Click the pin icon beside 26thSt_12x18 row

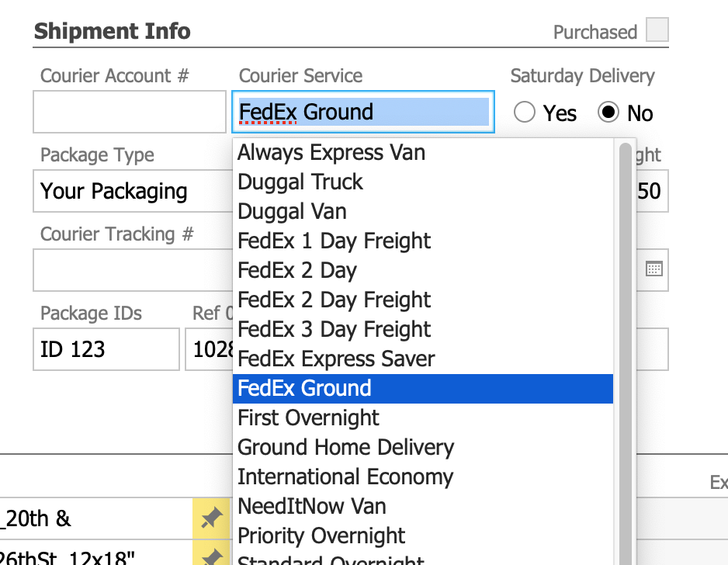tap(211, 556)
